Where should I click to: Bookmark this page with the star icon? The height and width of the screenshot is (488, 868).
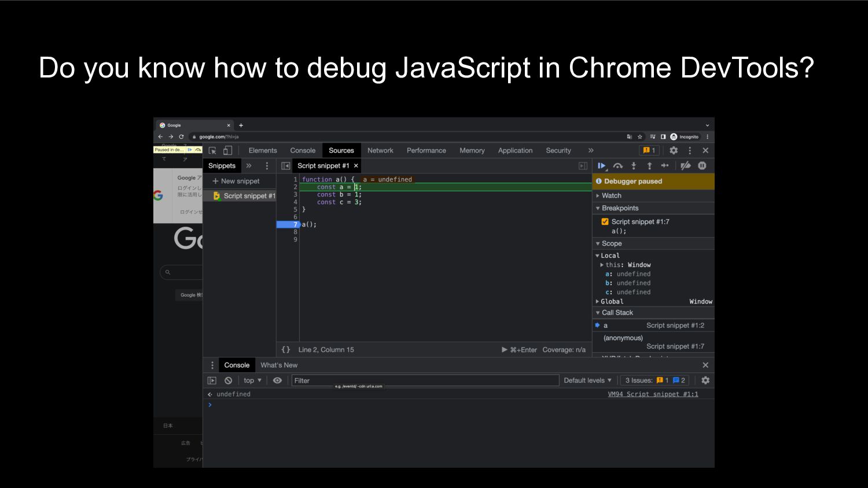[x=640, y=137]
